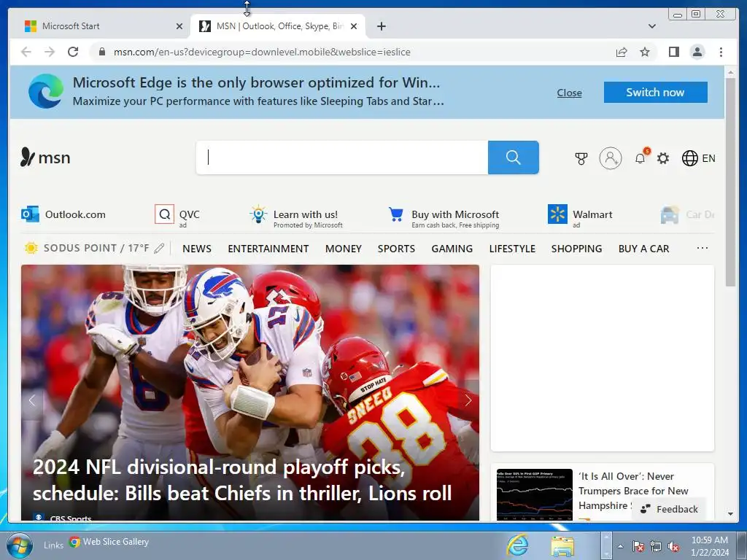Open Windows Explorer from taskbar
Image resolution: width=747 pixels, height=560 pixels.
click(562, 546)
